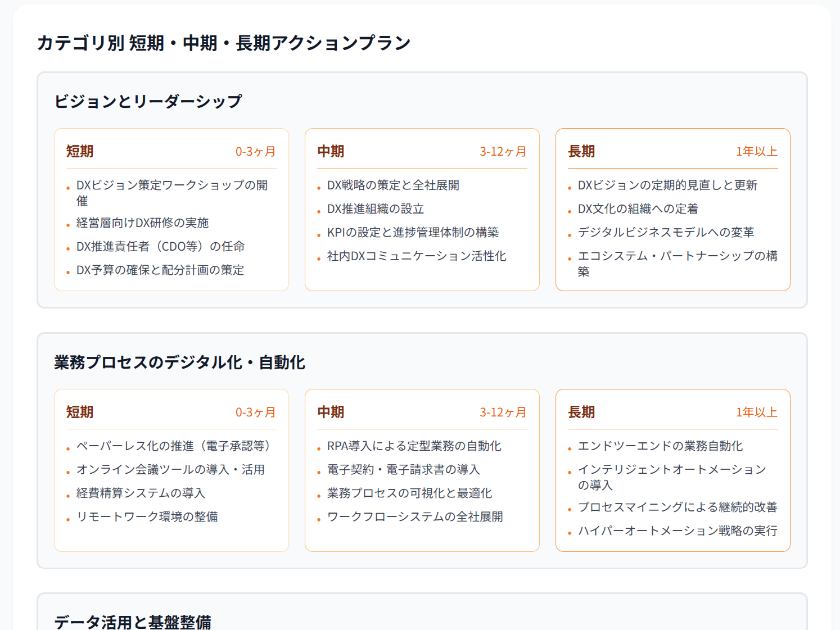
Task: Click the 3-12ヶ月 label in 業務プロセス section
Action: (x=503, y=412)
